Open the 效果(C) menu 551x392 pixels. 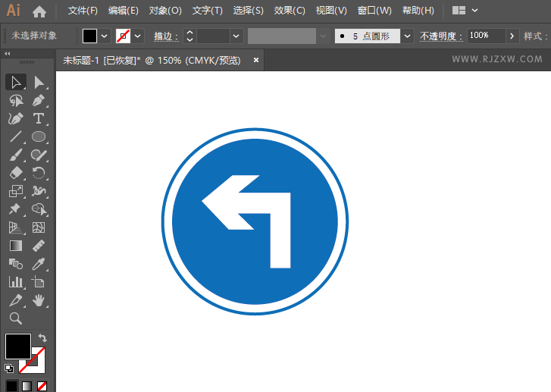(x=290, y=11)
